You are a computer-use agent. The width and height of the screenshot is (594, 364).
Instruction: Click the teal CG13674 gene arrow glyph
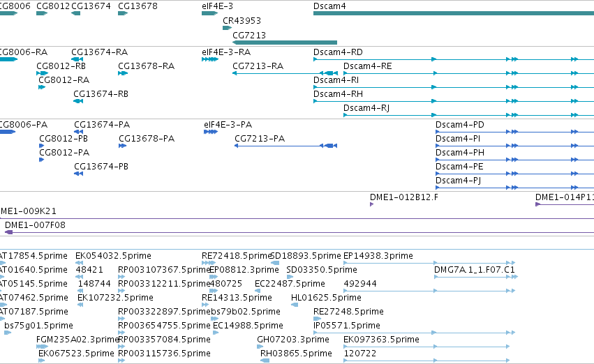76,13
